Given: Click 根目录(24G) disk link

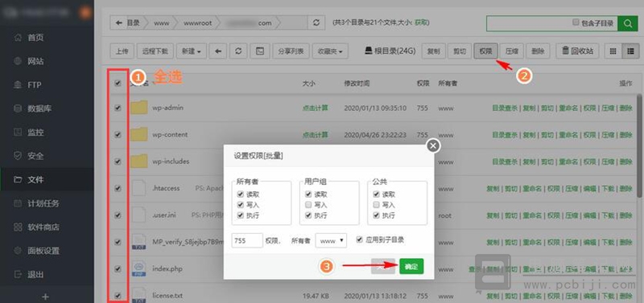Looking at the screenshot, I should (390, 51).
